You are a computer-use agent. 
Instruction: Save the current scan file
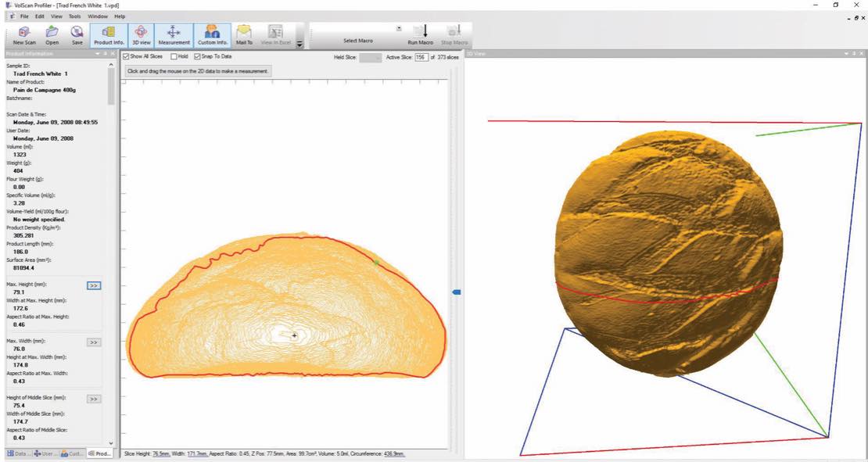click(77, 35)
